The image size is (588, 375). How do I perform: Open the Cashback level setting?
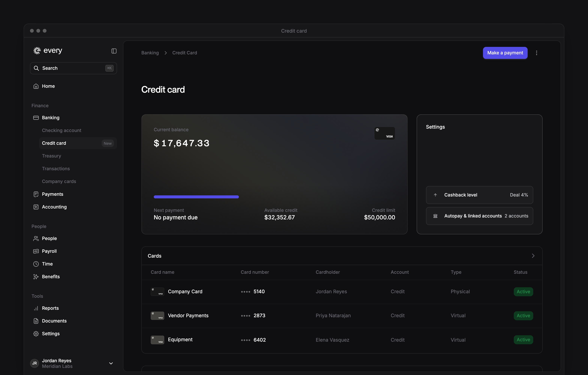(479, 195)
